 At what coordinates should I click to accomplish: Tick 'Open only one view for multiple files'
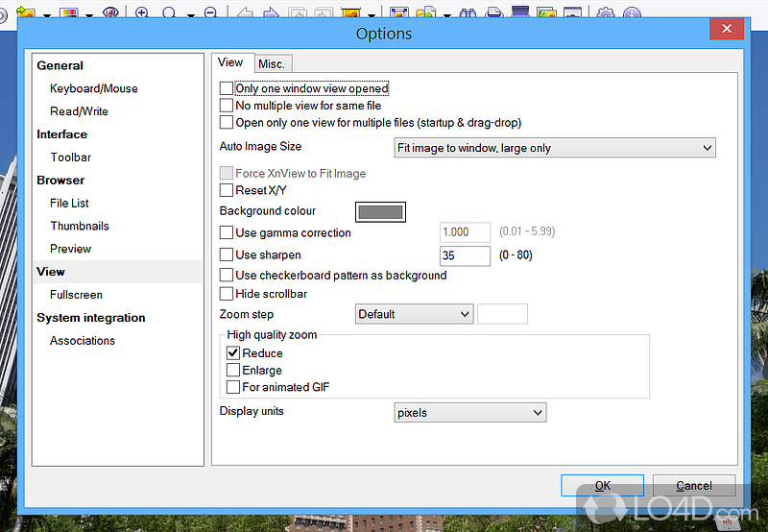(x=226, y=122)
